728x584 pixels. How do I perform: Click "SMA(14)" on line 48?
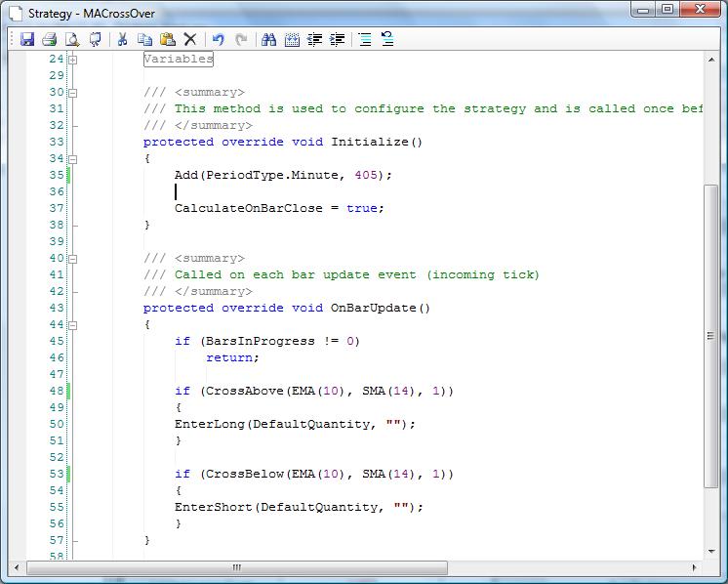coord(388,391)
